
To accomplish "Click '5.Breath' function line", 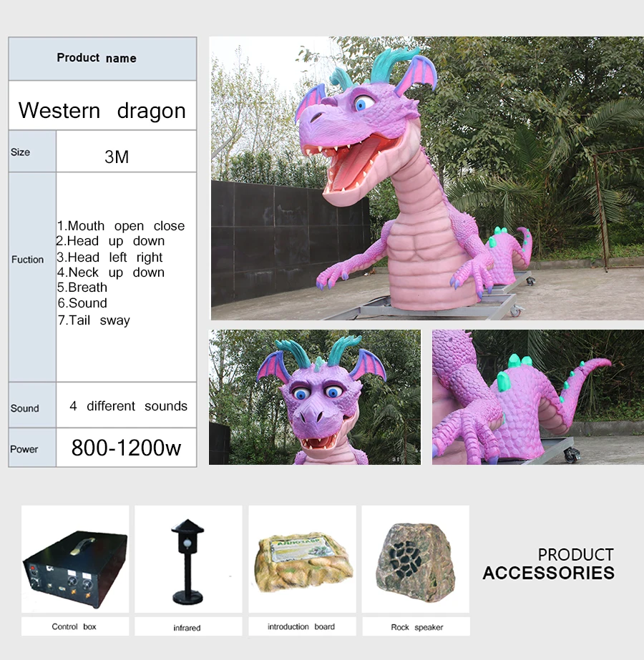I will [x=82, y=287].
